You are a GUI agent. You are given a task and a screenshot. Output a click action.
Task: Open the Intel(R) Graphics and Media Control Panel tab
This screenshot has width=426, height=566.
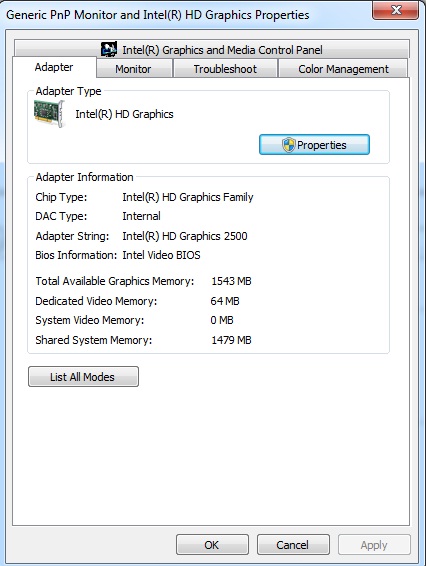[212, 49]
